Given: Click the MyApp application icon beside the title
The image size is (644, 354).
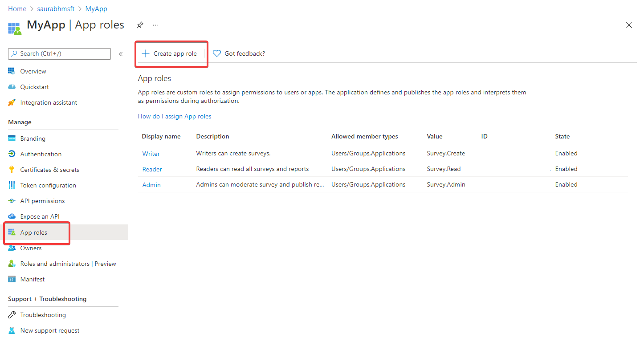Looking at the screenshot, I should pyautogui.click(x=14, y=28).
